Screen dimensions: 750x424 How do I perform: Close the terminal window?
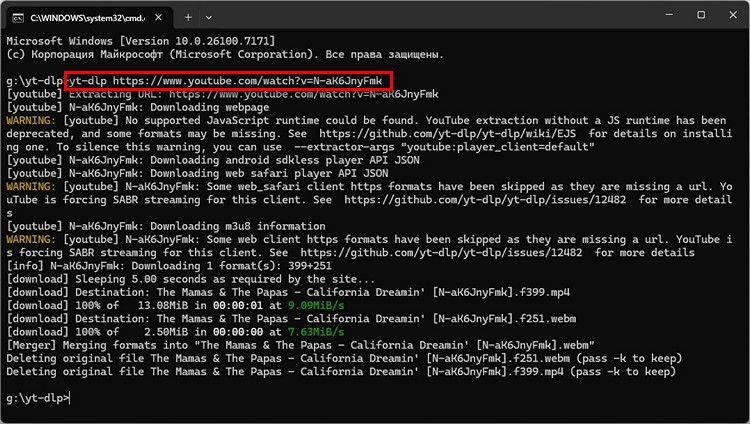click(733, 15)
